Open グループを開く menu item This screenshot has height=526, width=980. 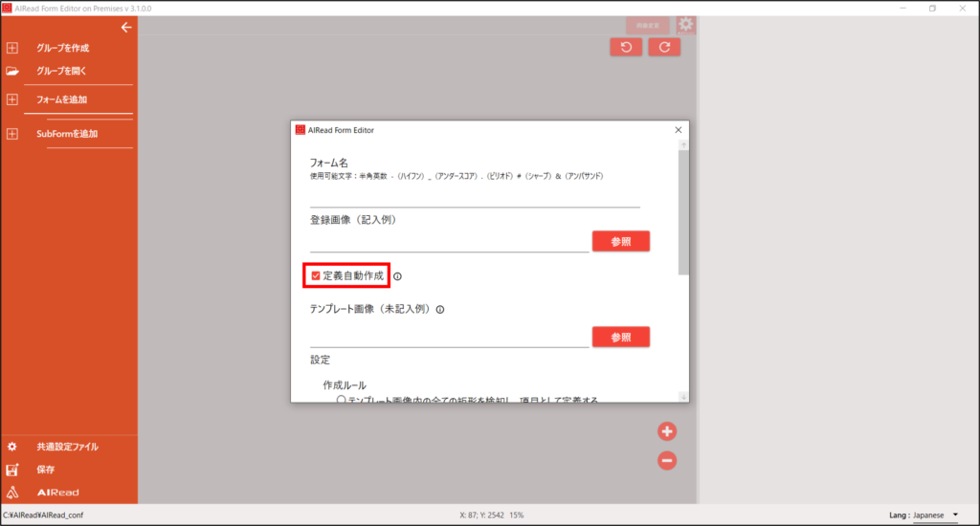click(x=61, y=71)
